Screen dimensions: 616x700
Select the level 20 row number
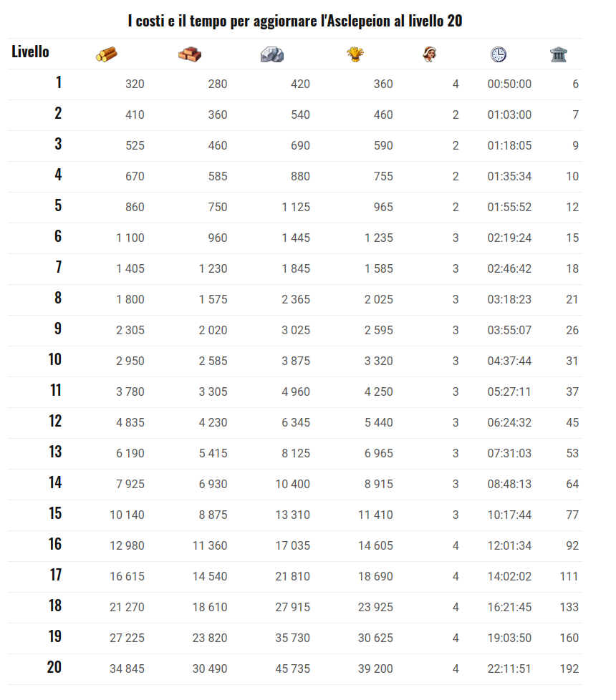[x=54, y=667]
